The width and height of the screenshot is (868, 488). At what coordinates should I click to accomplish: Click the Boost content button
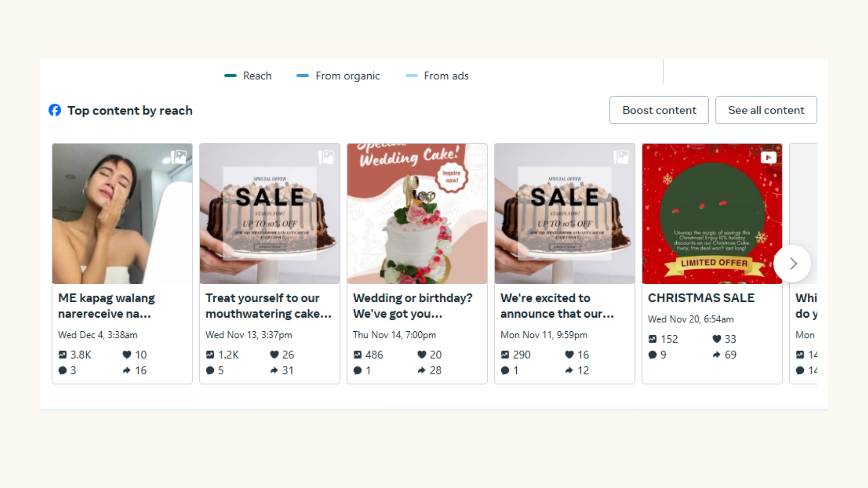pos(659,110)
